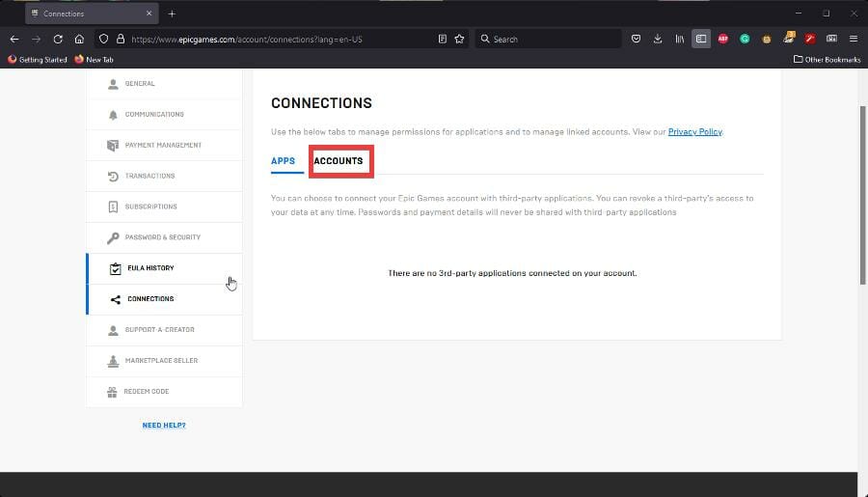Bookmark this page with the star icon
This screenshot has height=497, width=868.
click(459, 40)
